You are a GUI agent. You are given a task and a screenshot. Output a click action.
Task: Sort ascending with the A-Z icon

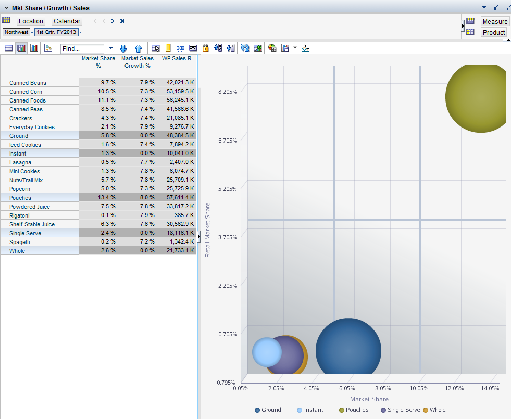pyautogui.click(x=218, y=48)
